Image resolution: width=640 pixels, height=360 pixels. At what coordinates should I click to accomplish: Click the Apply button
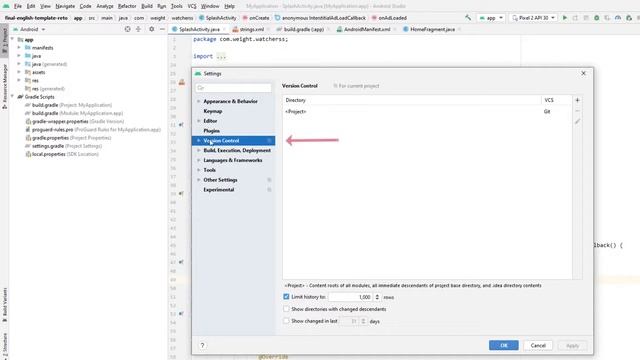(x=572, y=345)
